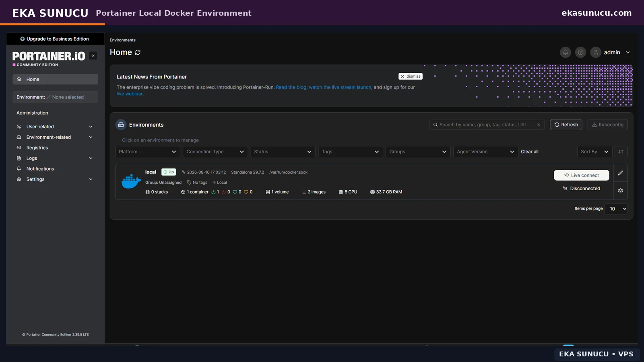Open the Groups filter dropdown
Viewport: 644px width, 362px height.
pos(418,152)
